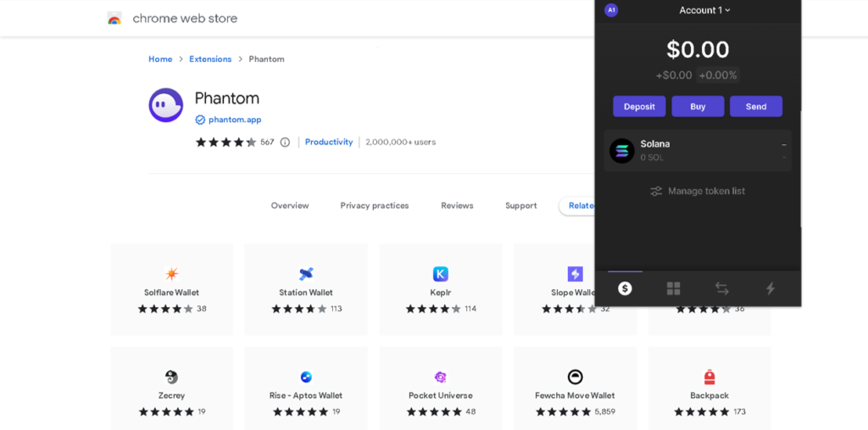868x430 pixels.
Task: Click the Rise - Aptos Wallet icon
Action: tap(306, 377)
